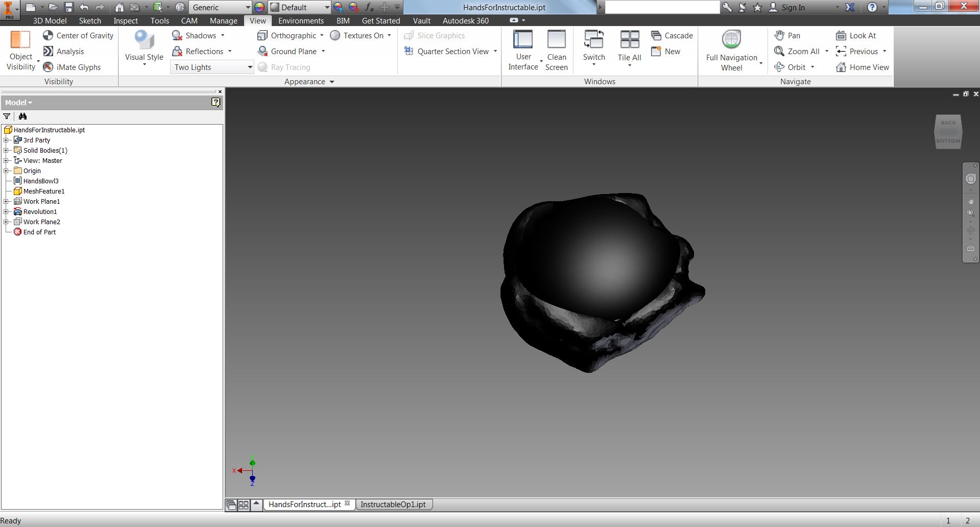Switch to the Tools ribbon tab

pyautogui.click(x=159, y=20)
